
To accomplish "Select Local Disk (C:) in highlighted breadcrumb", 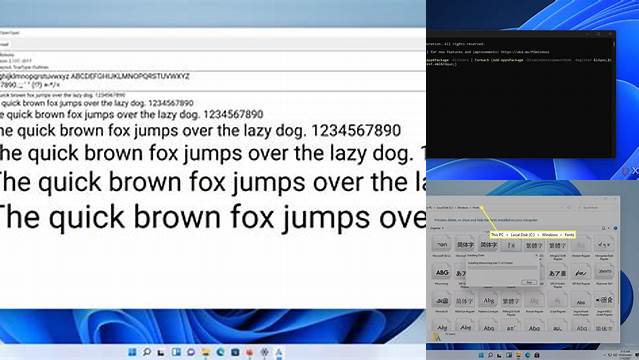I will click(522, 235).
